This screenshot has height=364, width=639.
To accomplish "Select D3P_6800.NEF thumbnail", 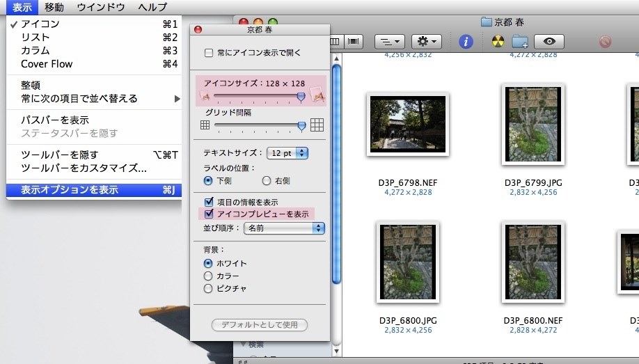I will tap(533, 262).
